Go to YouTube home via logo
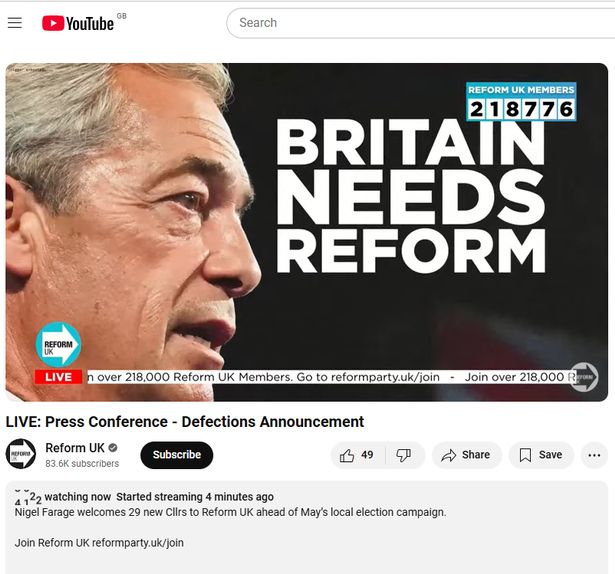 pos(78,23)
